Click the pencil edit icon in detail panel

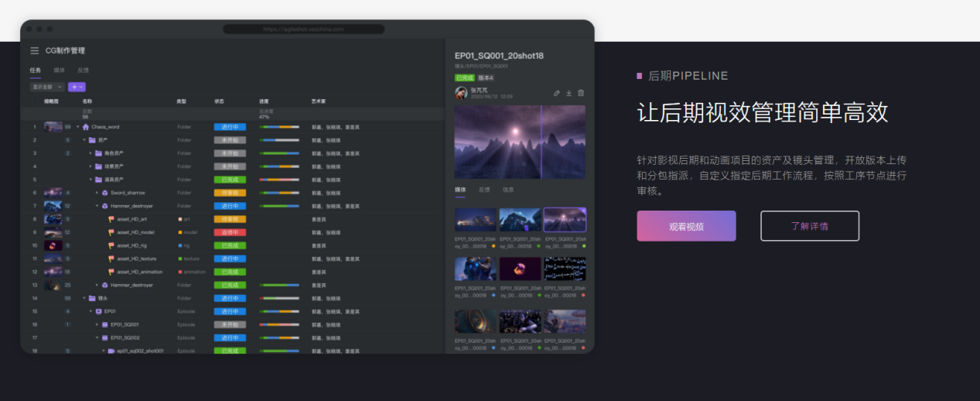(x=556, y=93)
